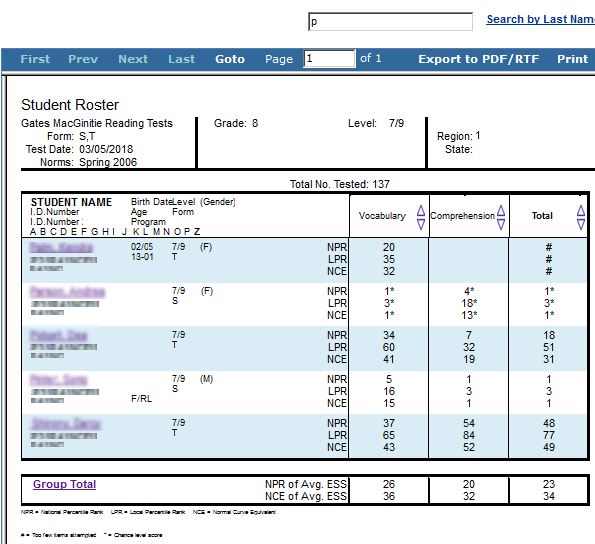The width and height of the screenshot is (595, 544).
Task: Sort Vocabulary column descending with down arrow
Action: [421, 224]
